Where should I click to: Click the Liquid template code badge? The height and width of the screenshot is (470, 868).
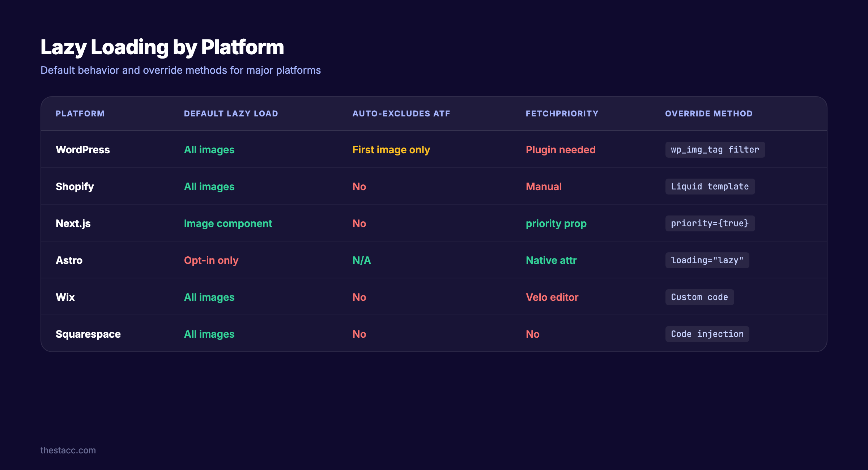(x=710, y=187)
